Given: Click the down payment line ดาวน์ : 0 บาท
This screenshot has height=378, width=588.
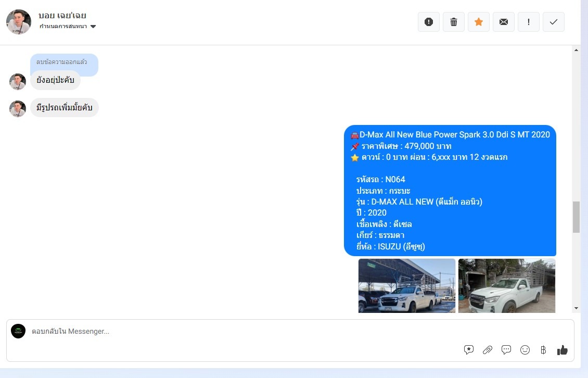Looking at the screenshot, I should pyautogui.click(x=429, y=157).
